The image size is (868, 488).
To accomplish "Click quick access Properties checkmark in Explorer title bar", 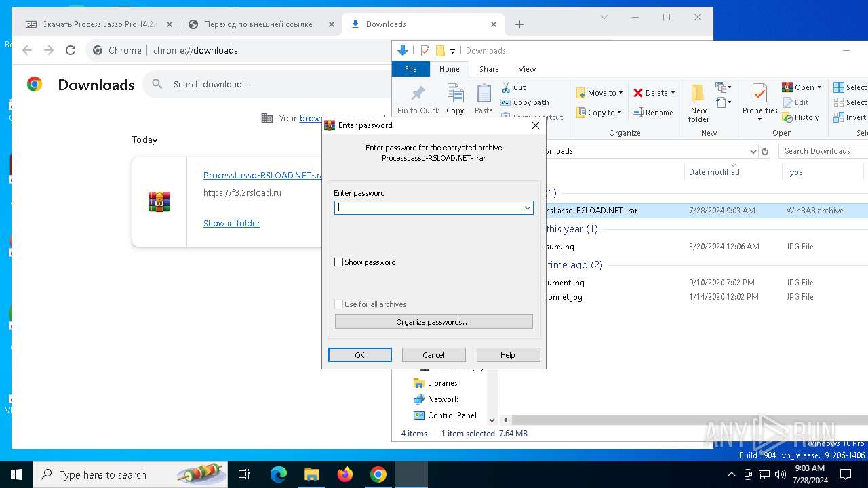I will (425, 51).
